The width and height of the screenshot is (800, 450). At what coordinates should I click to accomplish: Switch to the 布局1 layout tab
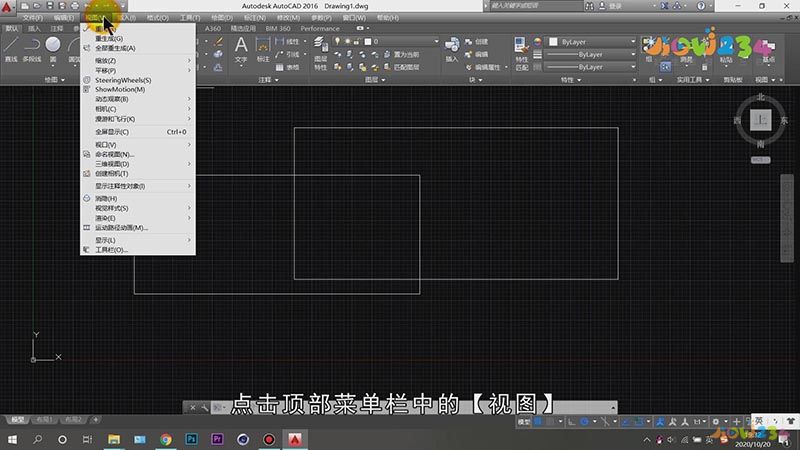click(44, 419)
